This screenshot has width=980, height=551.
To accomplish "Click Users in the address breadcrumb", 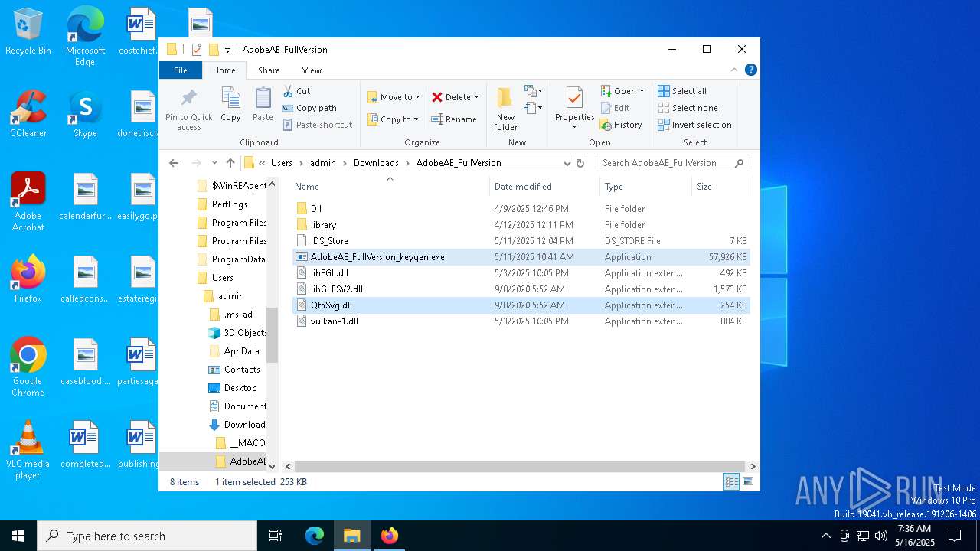I will (x=282, y=163).
